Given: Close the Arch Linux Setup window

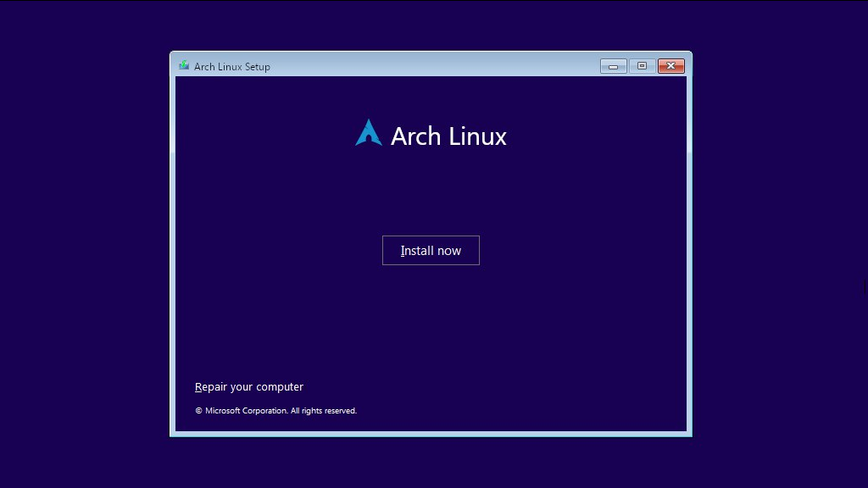Looking at the screenshot, I should tap(670, 66).
